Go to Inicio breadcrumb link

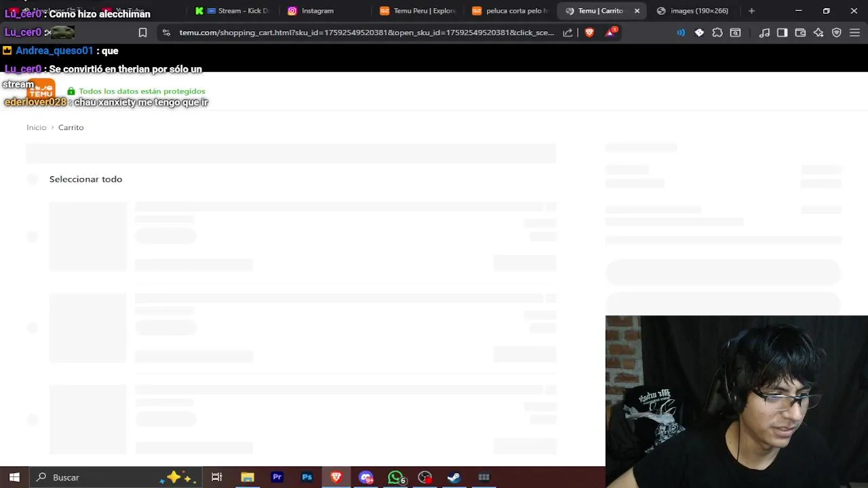click(37, 127)
